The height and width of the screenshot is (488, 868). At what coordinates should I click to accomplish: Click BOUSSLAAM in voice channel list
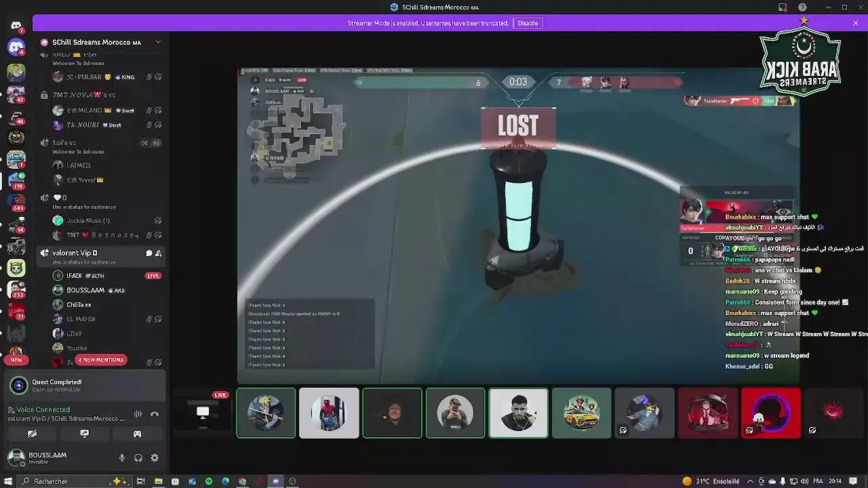102,290
